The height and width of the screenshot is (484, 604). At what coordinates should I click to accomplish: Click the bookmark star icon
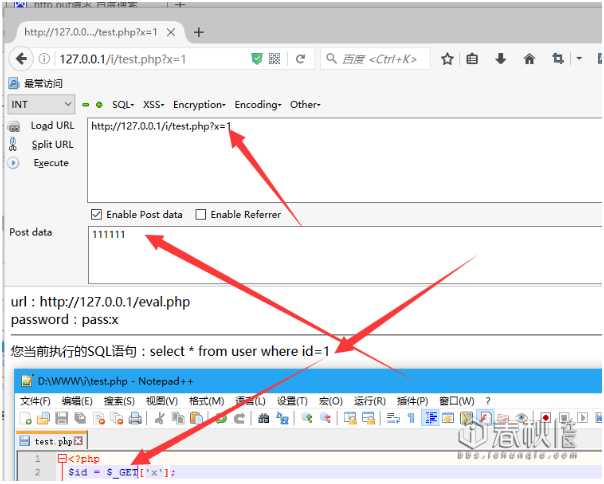coord(447,59)
